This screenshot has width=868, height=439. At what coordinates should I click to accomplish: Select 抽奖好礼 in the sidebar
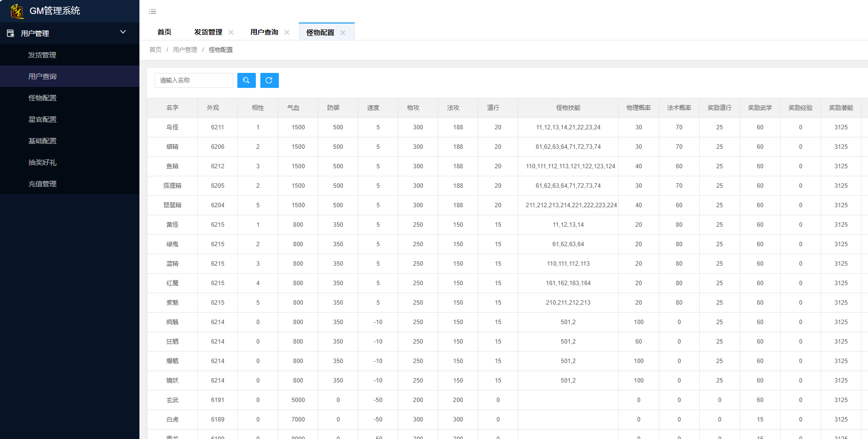click(42, 162)
